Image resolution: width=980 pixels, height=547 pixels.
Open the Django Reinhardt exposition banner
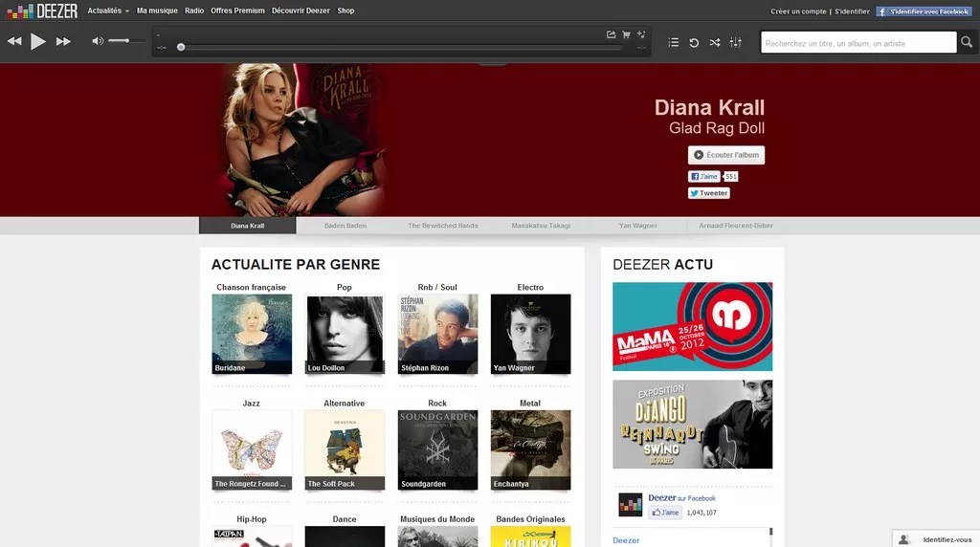[693, 424]
